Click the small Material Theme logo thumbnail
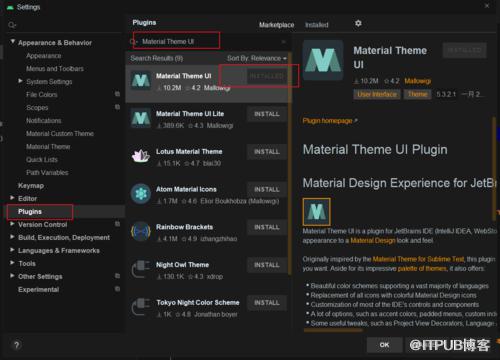 point(317,212)
